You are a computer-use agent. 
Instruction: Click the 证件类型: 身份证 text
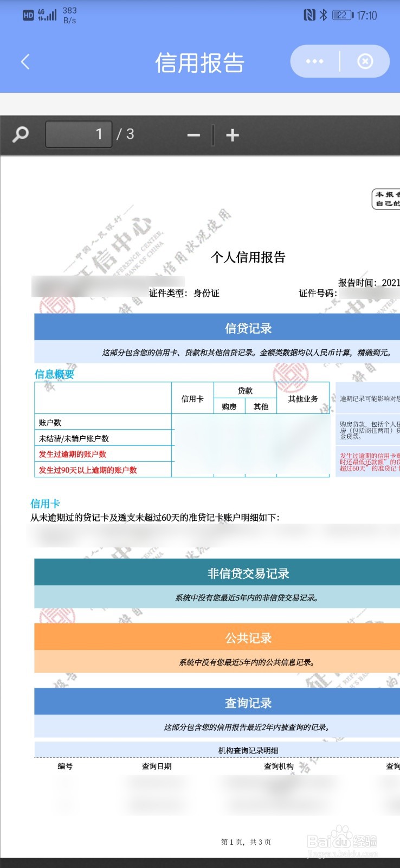tap(184, 293)
